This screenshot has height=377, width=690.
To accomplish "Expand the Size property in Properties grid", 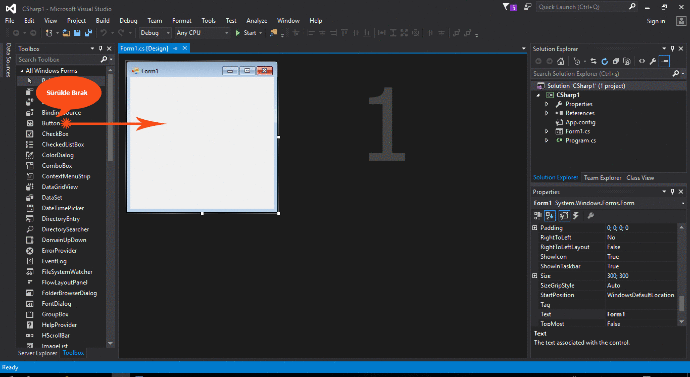I will tap(535, 276).
